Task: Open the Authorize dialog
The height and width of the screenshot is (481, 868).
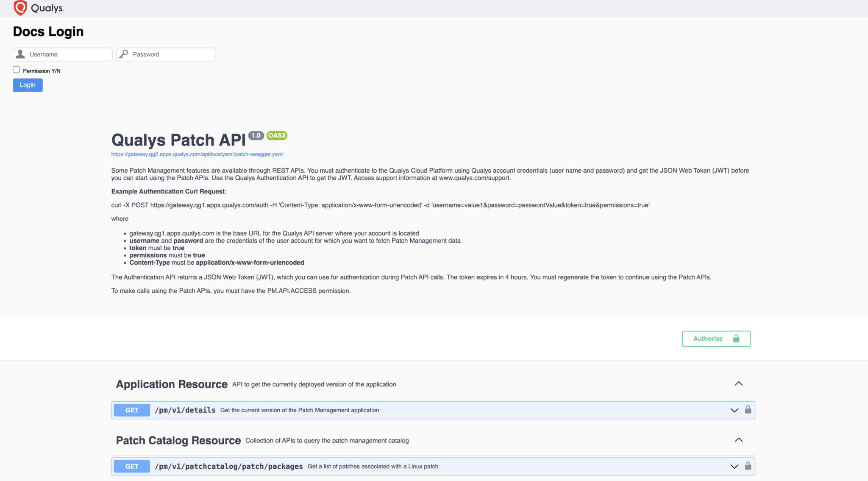Action: (x=707, y=338)
